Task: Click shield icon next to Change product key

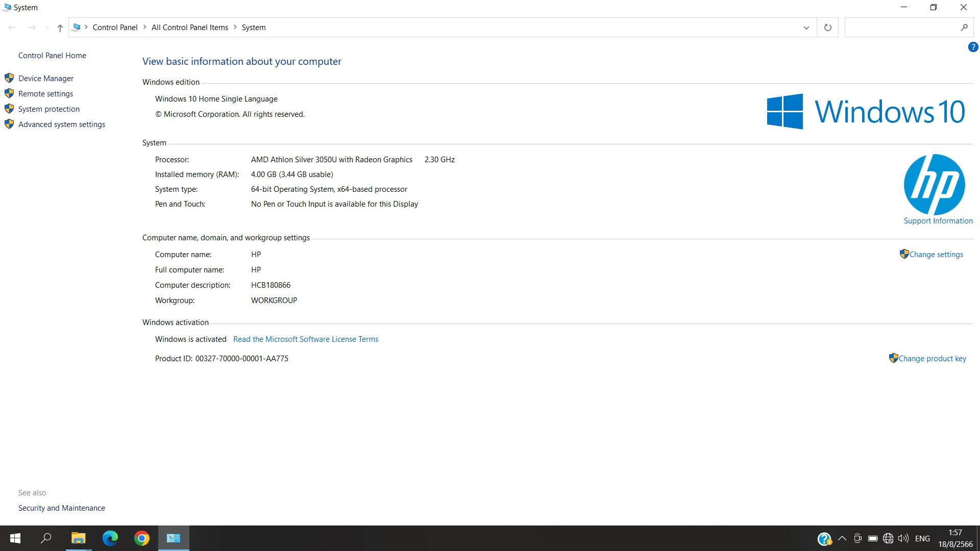Action: point(893,358)
